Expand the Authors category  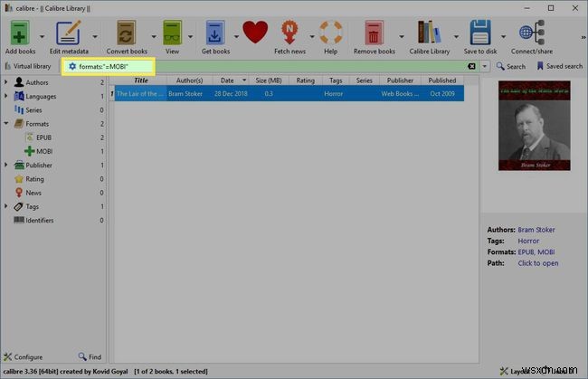pyautogui.click(x=5, y=81)
